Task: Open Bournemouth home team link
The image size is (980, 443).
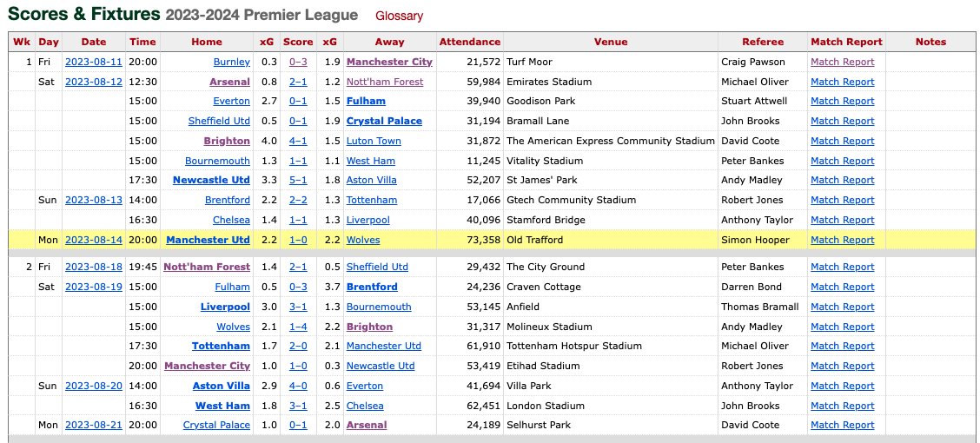Action: point(217,161)
